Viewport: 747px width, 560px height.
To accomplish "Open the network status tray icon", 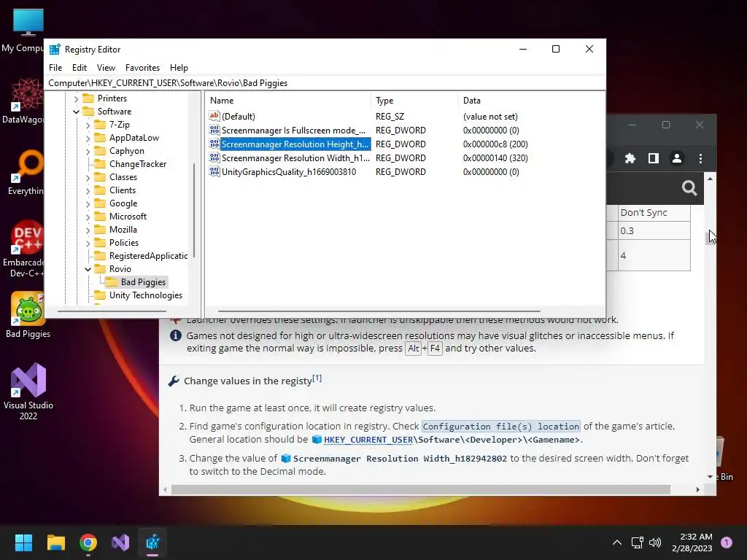I will (x=637, y=542).
